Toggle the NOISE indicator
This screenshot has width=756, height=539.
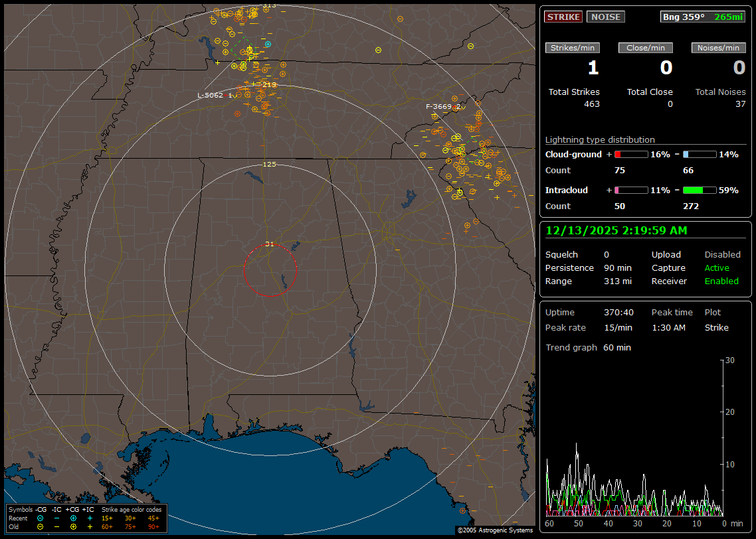pyautogui.click(x=605, y=17)
